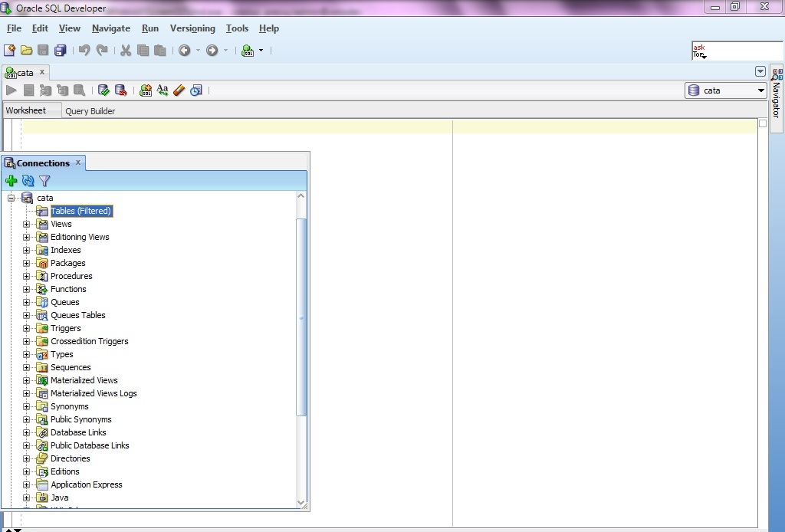785x532 pixels.
Task: Select Tables (Filtered) in the tree
Action: point(80,212)
